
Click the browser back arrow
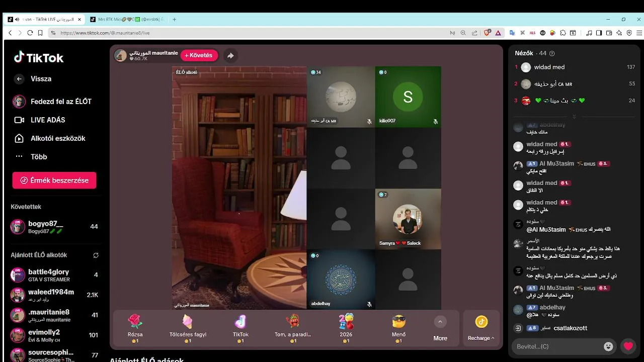tap(10, 33)
